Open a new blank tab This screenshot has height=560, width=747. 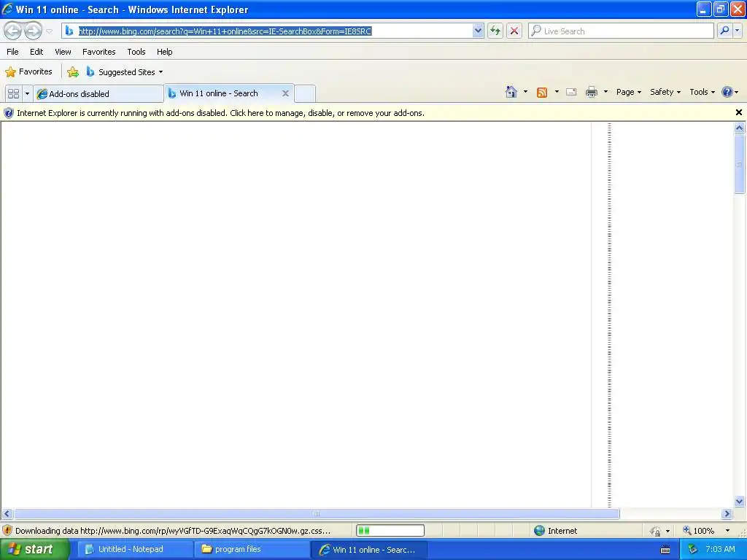click(305, 93)
